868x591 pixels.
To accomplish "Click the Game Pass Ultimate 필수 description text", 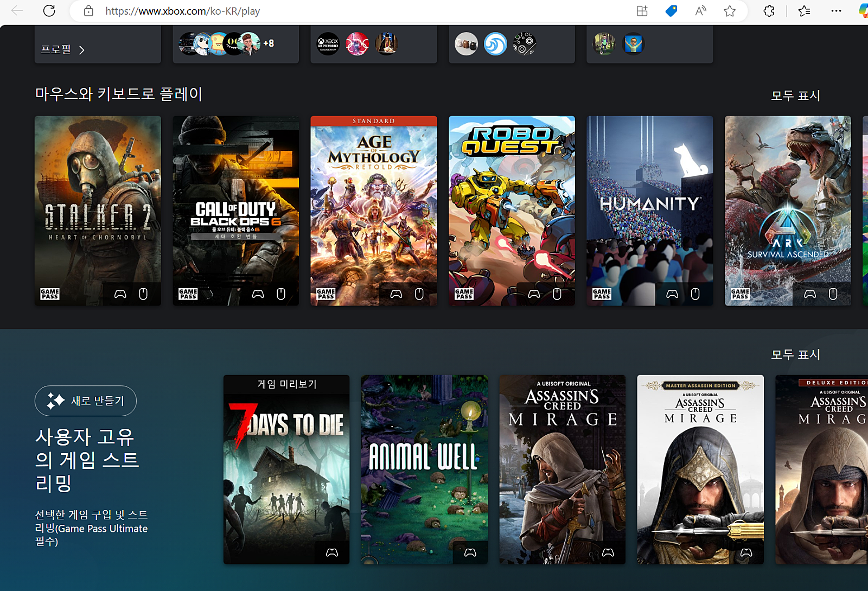I will (x=91, y=528).
